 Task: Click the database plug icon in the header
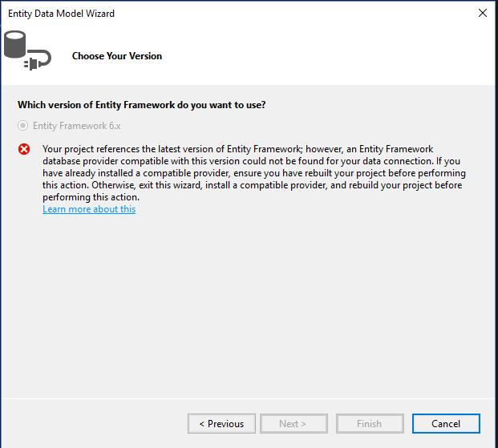click(27, 50)
